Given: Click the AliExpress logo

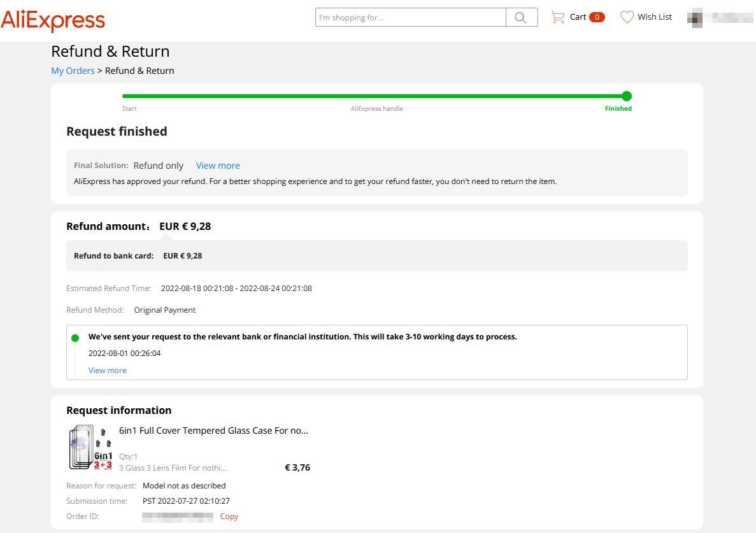Looking at the screenshot, I should point(53,20).
